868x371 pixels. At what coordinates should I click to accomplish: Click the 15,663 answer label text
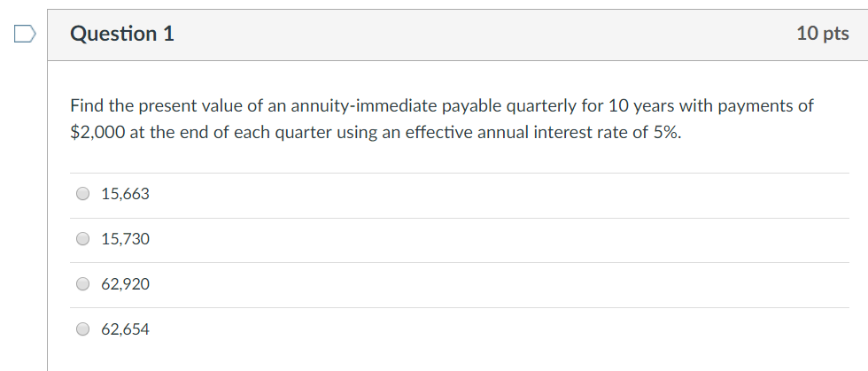coord(125,194)
